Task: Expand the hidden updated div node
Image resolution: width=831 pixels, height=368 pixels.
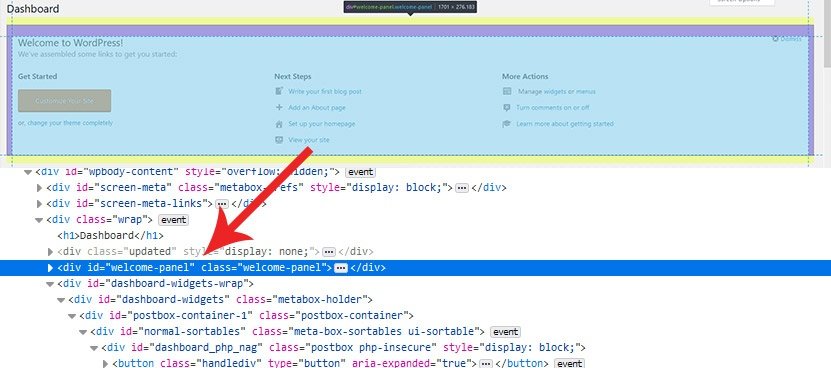Action: pyautogui.click(x=51, y=252)
